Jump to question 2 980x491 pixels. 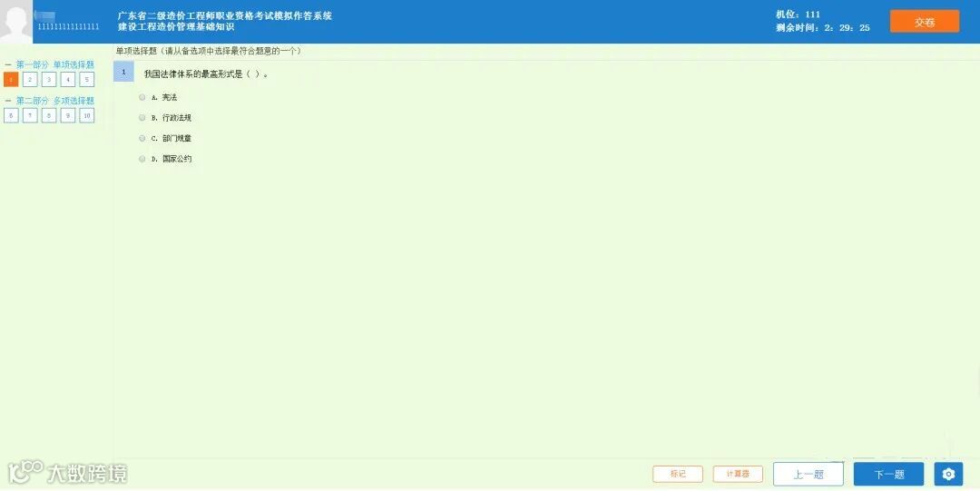click(x=29, y=80)
